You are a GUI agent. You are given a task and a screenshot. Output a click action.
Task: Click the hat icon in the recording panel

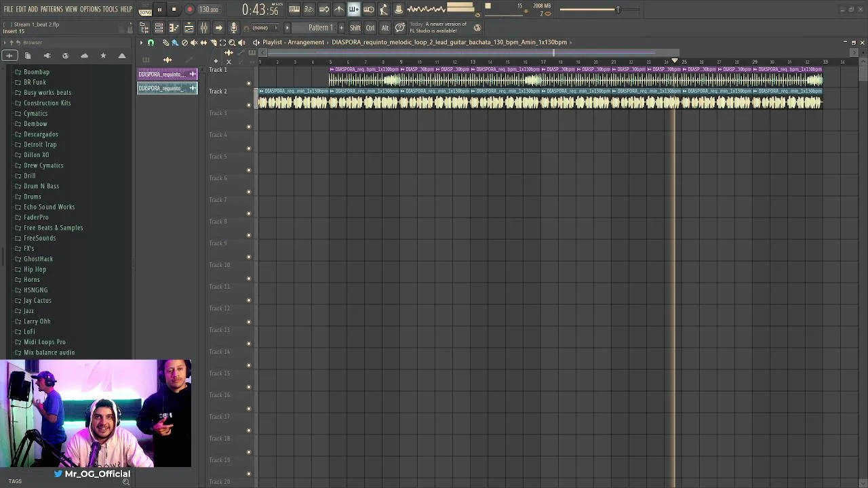tap(398, 9)
